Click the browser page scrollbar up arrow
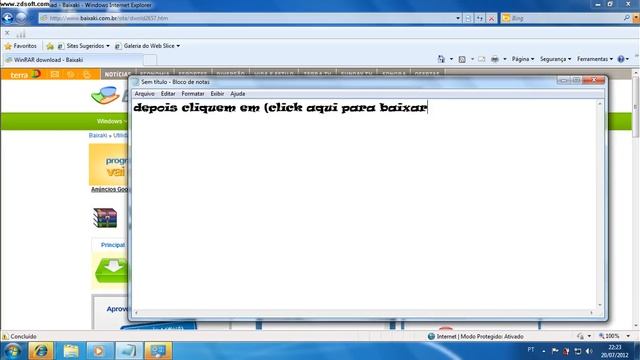 click(x=636, y=72)
